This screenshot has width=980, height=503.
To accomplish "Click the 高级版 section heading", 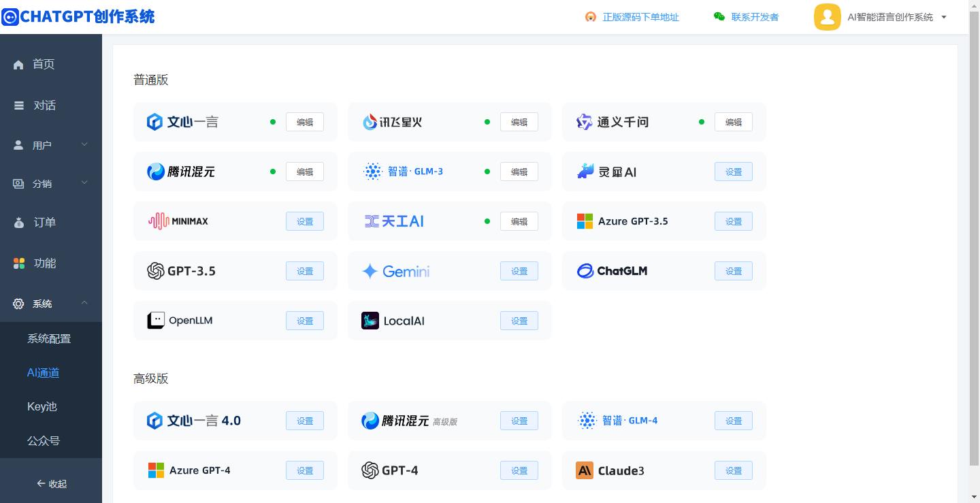I will pyautogui.click(x=150, y=378).
